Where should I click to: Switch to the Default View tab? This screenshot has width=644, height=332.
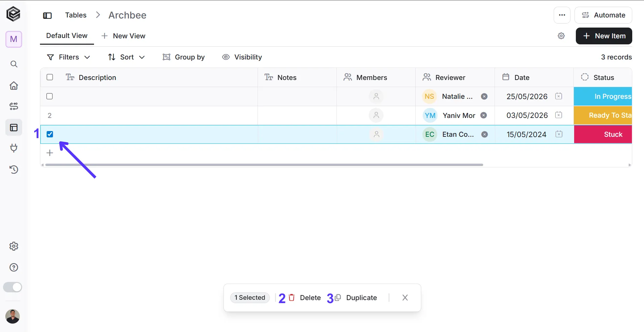67,36
